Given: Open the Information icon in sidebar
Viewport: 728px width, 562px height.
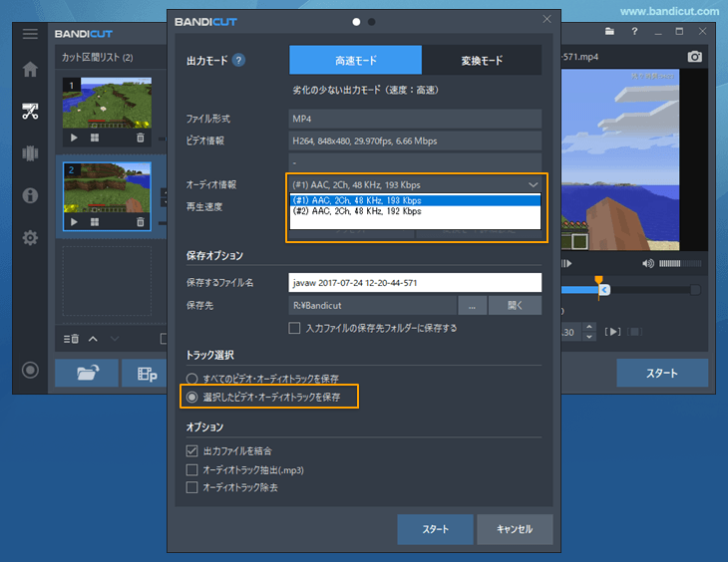Looking at the screenshot, I should (30, 195).
